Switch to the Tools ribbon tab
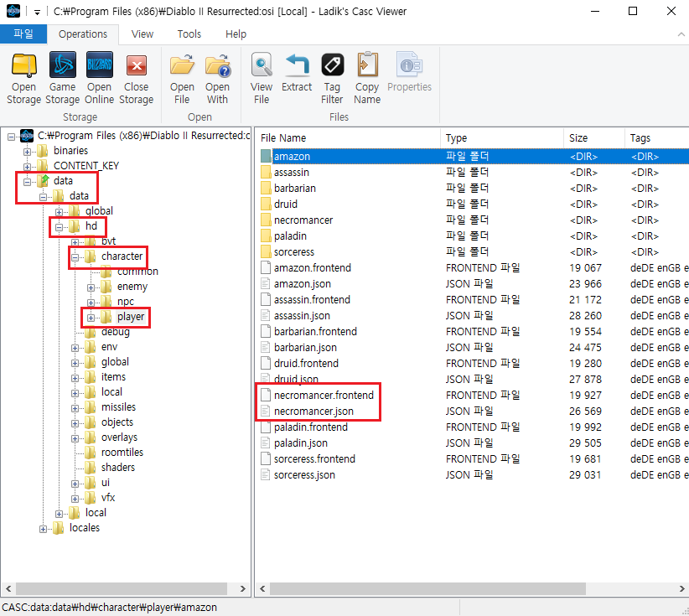 (189, 34)
